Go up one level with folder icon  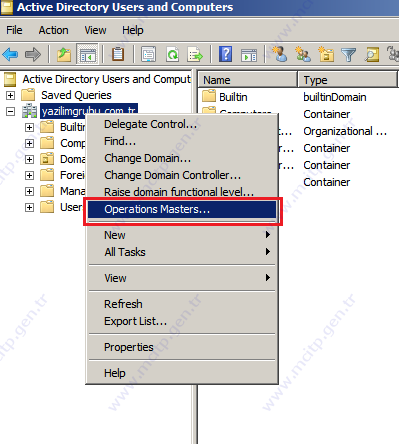[x=64, y=54]
